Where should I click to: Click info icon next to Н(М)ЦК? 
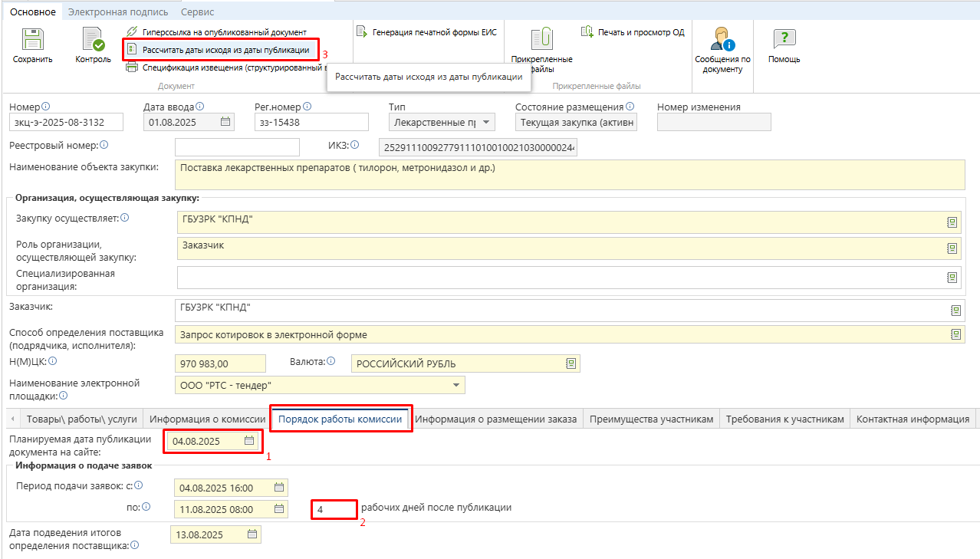pyautogui.click(x=53, y=361)
